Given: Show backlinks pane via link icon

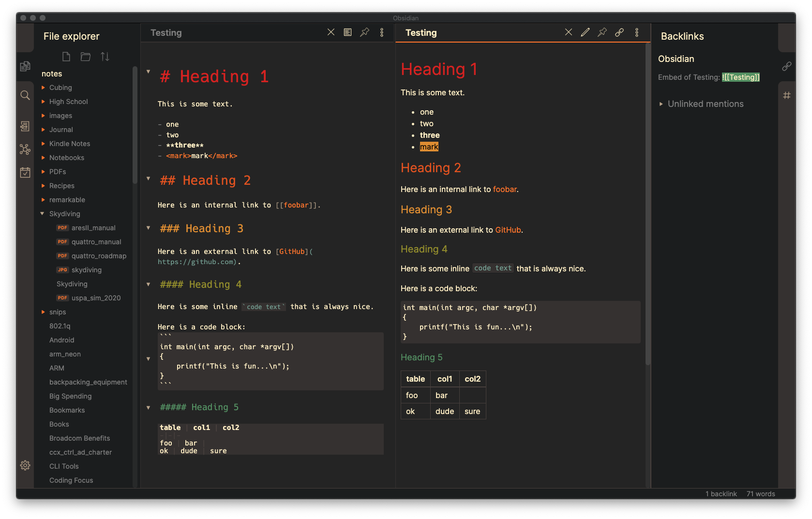Looking at the screenshot, I should [x=787, y=66].
